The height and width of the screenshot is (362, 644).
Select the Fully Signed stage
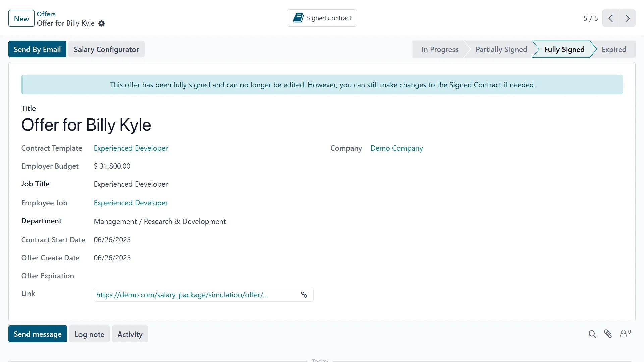point(564,50)
